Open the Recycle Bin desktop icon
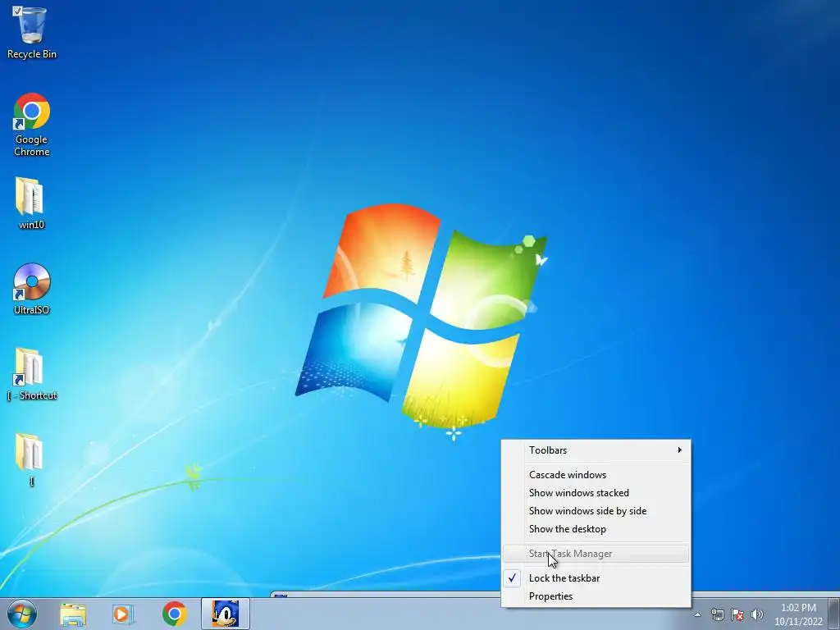The height and width of the screenshot is (630, 840). (32, 32)
